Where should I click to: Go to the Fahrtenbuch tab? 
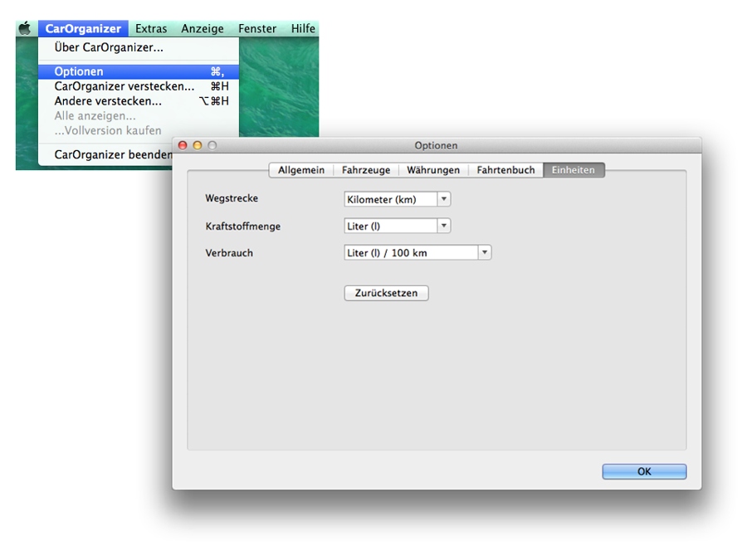(x=505, y=170)
